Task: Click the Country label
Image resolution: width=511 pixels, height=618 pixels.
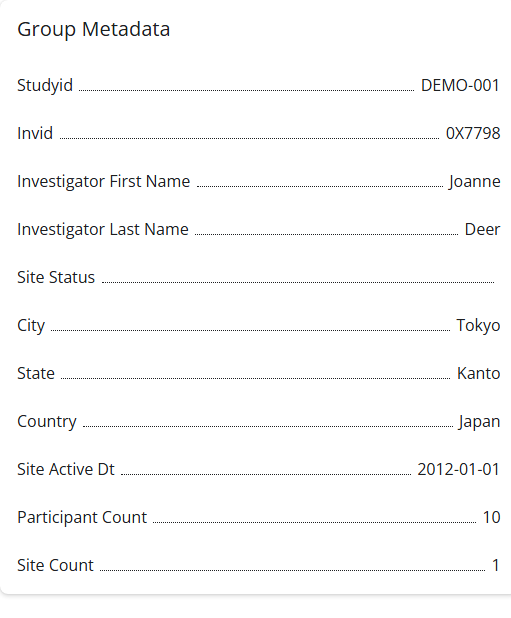Action: point(47,422)
